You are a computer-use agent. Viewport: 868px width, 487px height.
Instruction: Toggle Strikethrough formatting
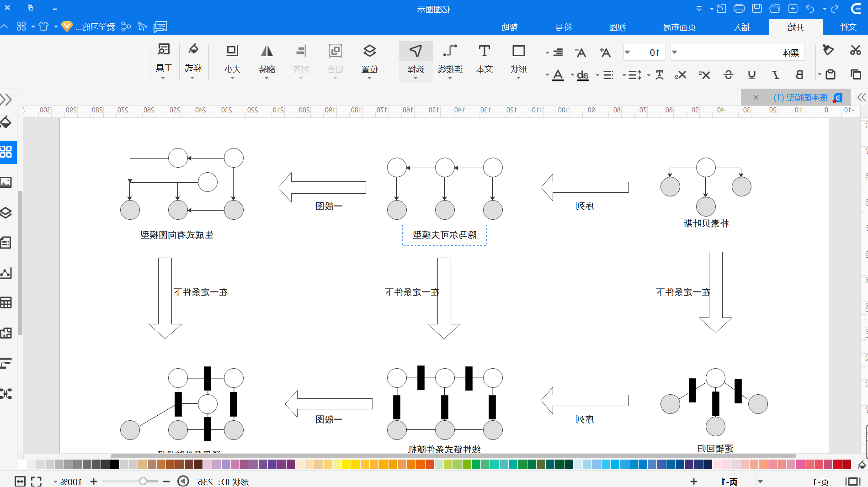click(x=728, y=74)
